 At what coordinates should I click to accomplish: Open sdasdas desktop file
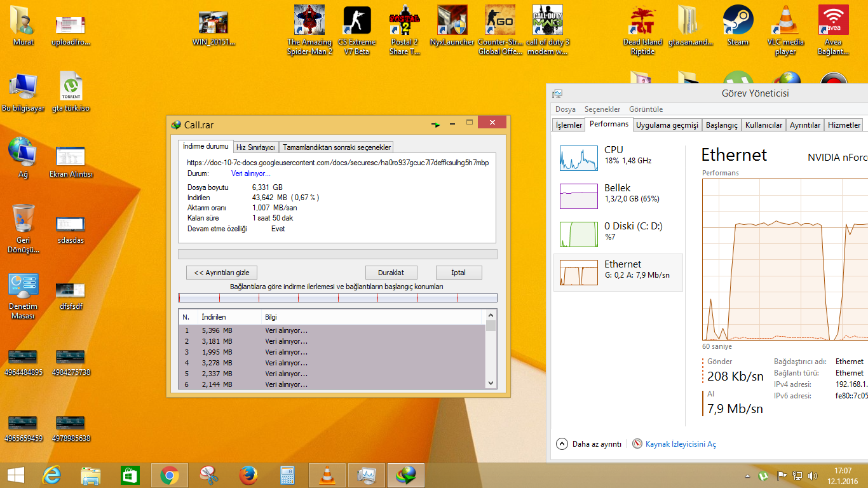[71, 229]
